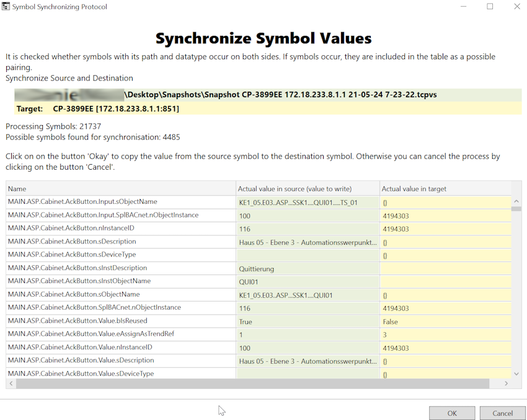The width and height of the screenshot is (527, 420).
Task: Click the Target CP-3899EE line
Action: [x=268, y=109]
